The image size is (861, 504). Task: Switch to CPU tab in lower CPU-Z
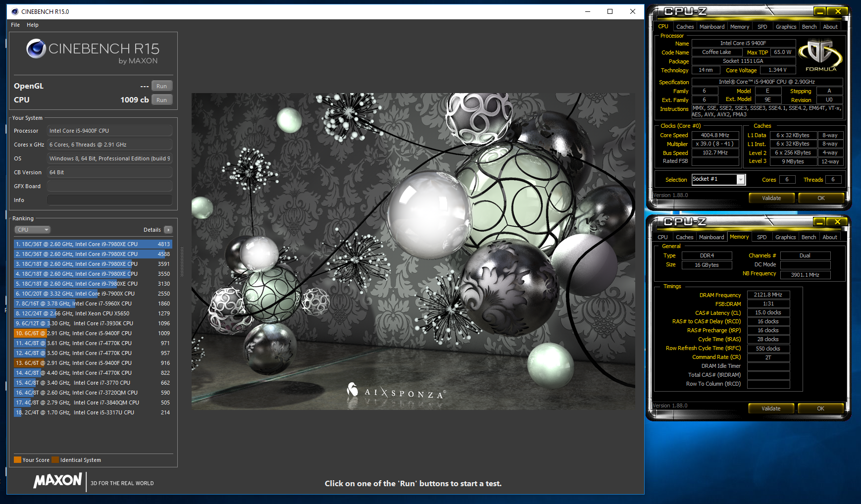click(x=662, y=237)
